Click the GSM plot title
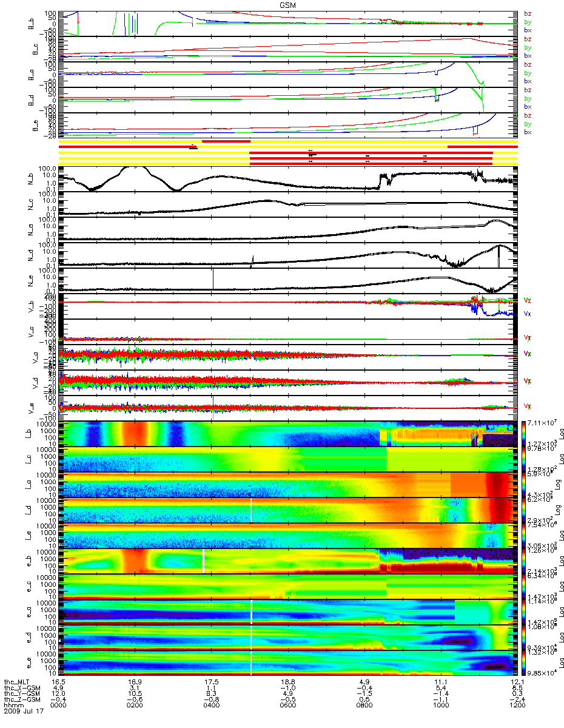 [x=289, y=4]
